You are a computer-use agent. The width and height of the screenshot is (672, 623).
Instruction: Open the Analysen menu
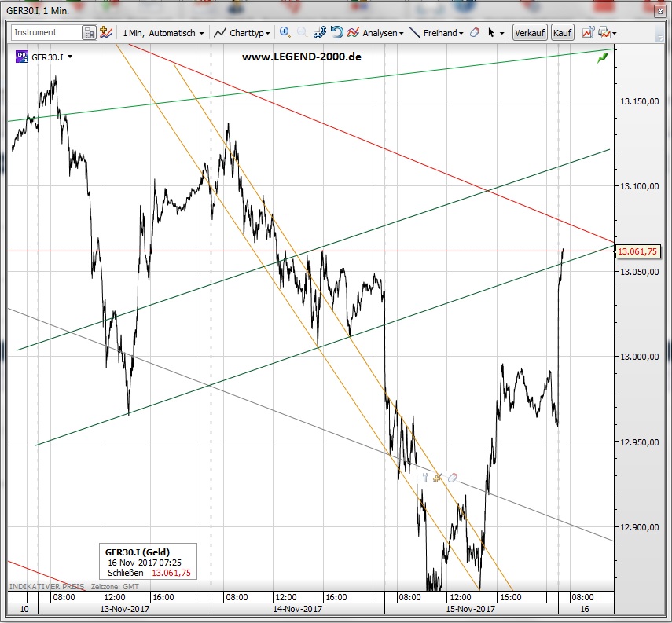coord(383,33)
